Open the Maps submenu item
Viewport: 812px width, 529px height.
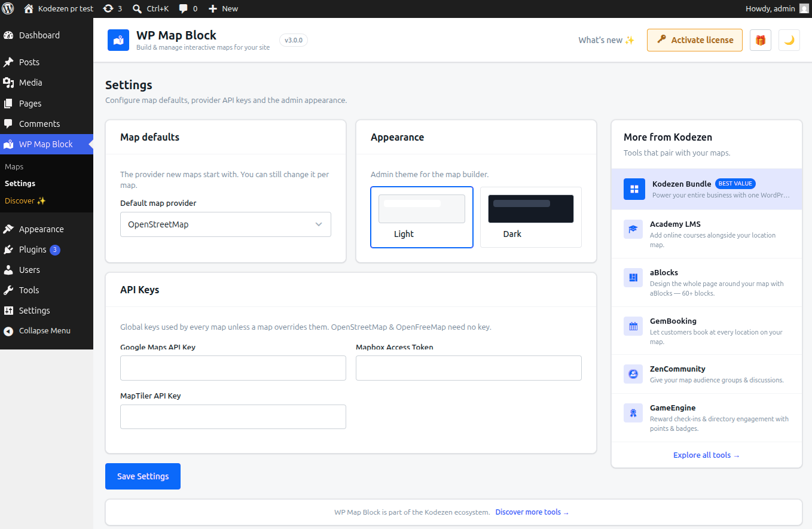coord(14,167)
